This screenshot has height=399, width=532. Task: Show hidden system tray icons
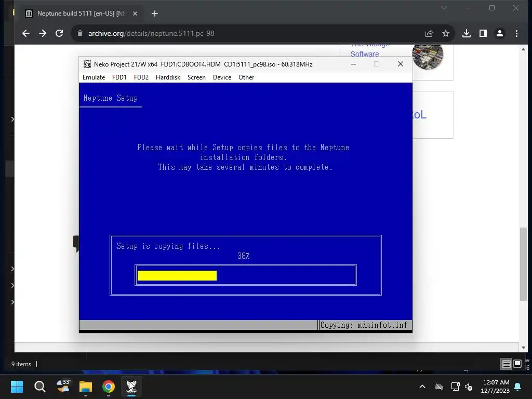(x=422, y=387)
